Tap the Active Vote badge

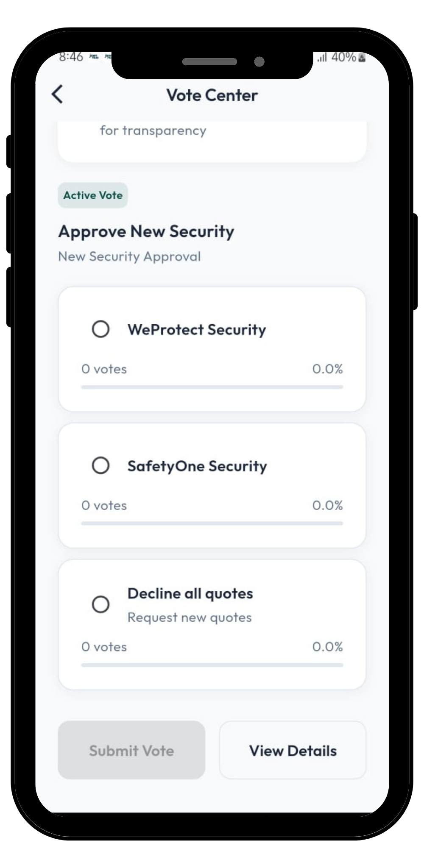pyautogui.click(x=93, y=195)
